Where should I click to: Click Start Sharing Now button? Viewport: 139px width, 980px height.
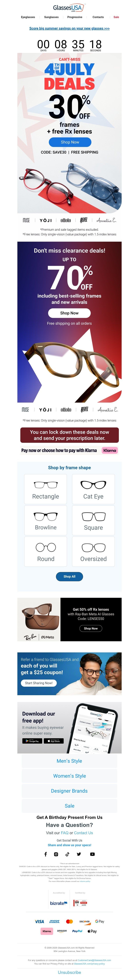tap(39, 683)
